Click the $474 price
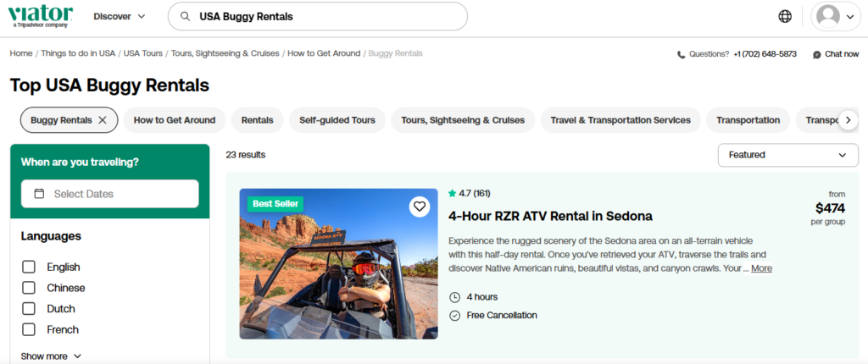 pos(831,208)
